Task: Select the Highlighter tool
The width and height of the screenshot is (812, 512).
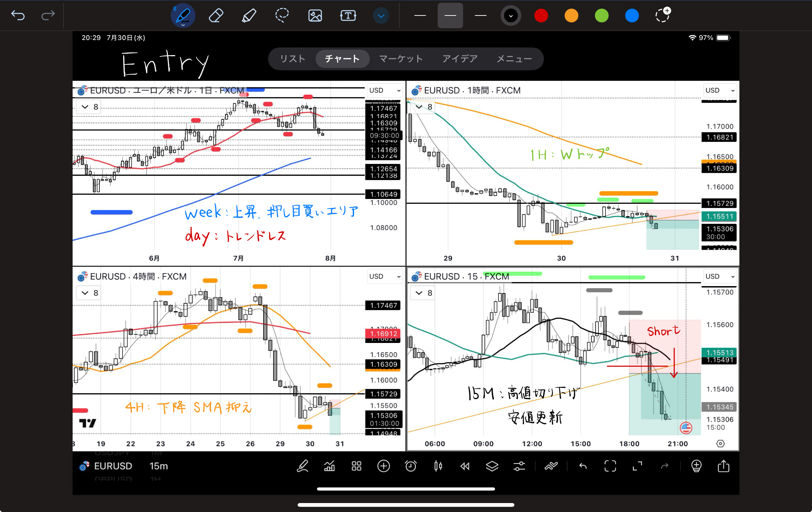Action: tap(249, 15)
